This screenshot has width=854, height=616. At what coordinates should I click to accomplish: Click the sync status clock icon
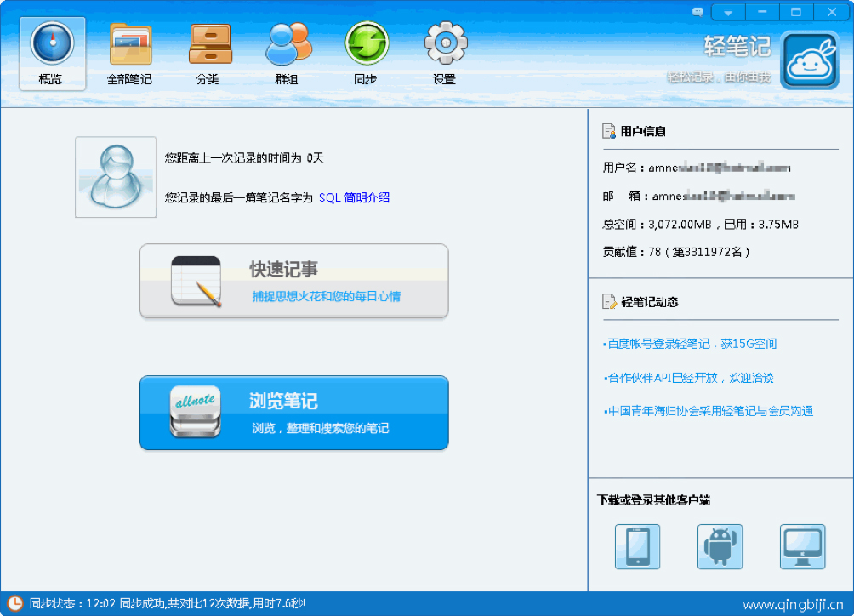click(14, 603)
